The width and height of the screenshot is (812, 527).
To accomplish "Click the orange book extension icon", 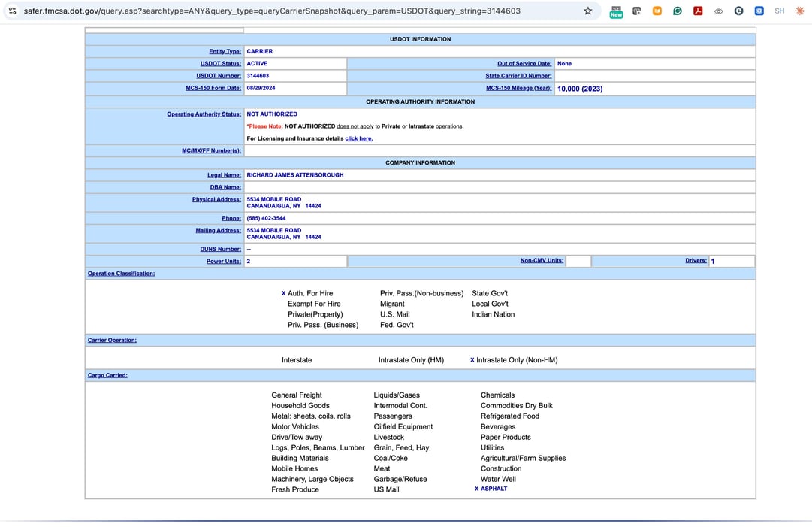I will (x=657, y=11).
